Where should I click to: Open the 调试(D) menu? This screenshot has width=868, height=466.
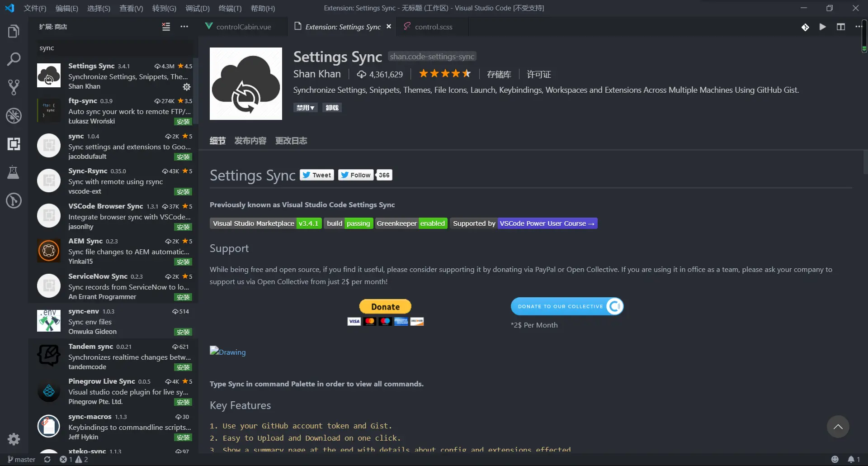(198, 8)
